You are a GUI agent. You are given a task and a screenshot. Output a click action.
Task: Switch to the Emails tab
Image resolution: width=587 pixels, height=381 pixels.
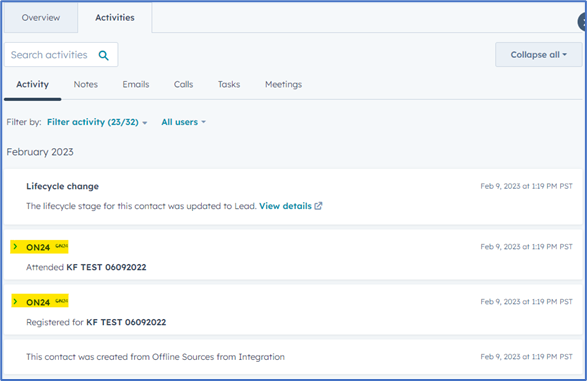click(x=136, y=85)
